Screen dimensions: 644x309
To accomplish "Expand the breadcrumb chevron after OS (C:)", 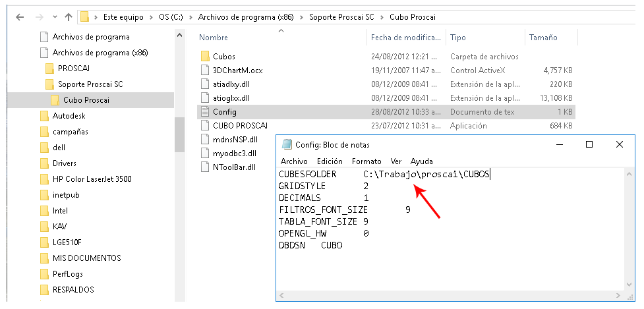I will tap(191, 17).
